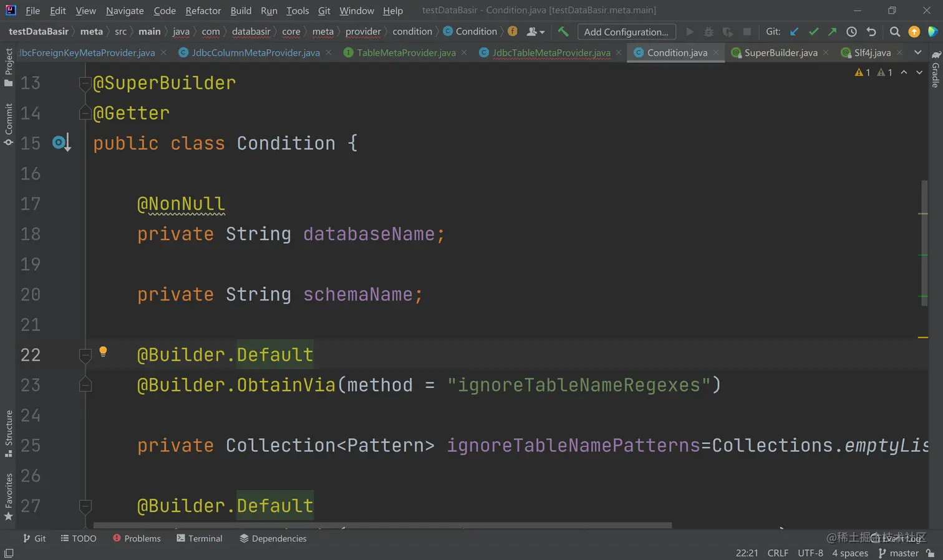The height and width of the screenshot is (560, 943).
Task: Switch to JdbcTableMetaProvider.java tab
Action: coord(551,52)
